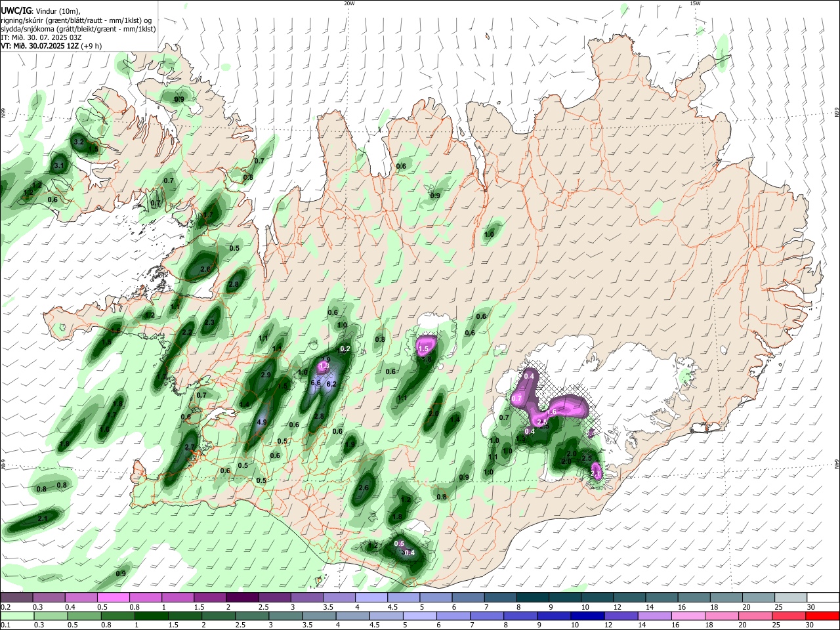
Task: Select the light green 0.3 rain legend swatch
Action: click(51, 616)
